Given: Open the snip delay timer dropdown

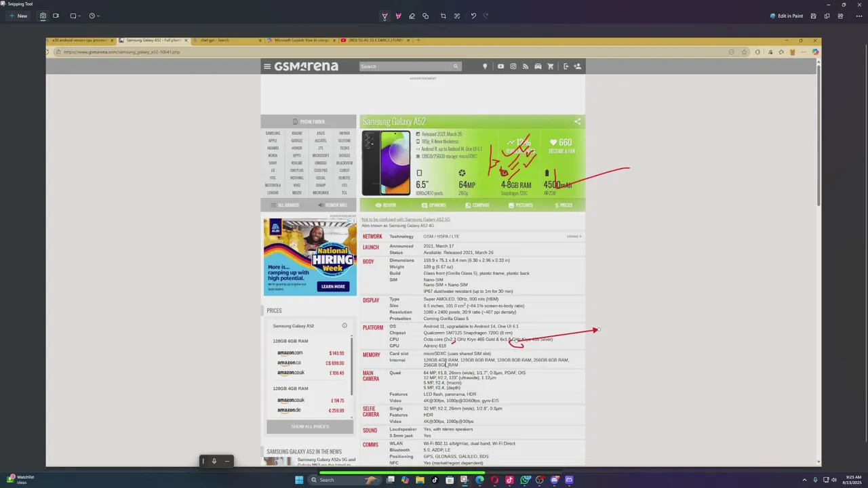Looking at the screenshot, I should click(94, 16).
